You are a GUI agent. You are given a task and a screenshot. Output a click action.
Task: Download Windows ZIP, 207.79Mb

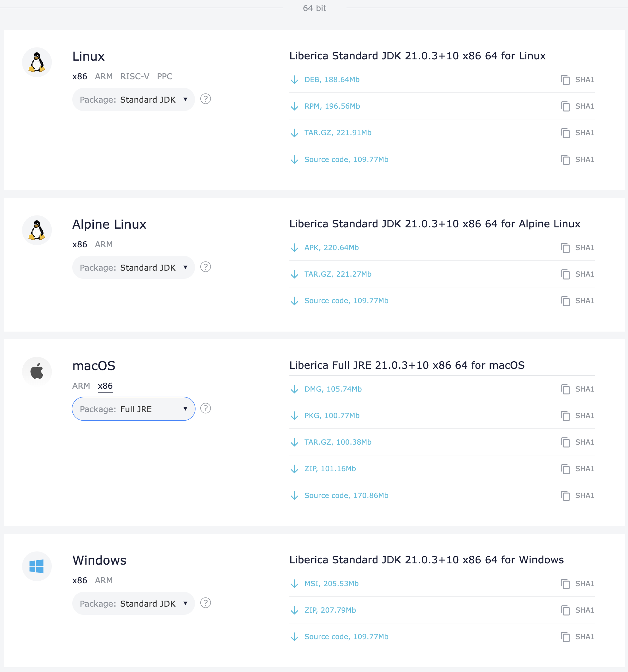coord(323,610)
